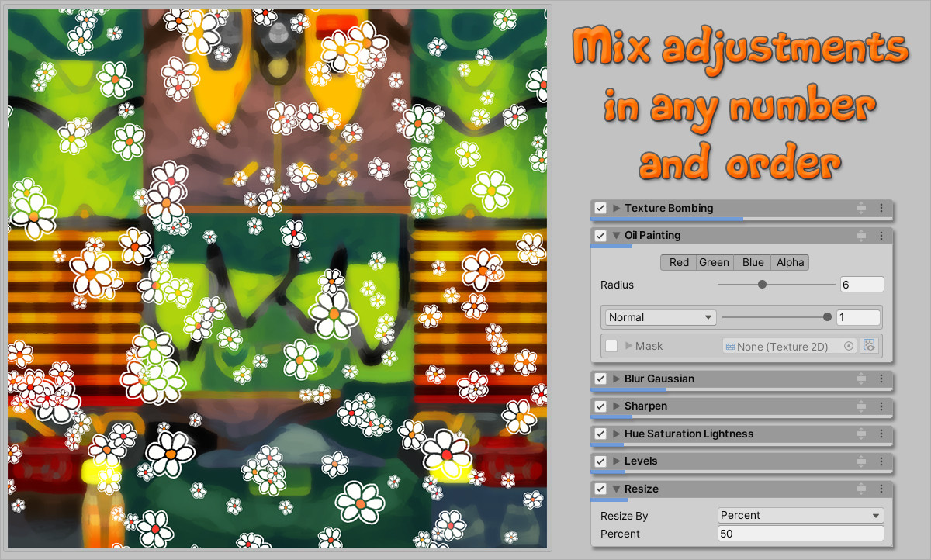Click the blend opacity slider handle
This screenshot has height=560, width=931.
(827, 317)
